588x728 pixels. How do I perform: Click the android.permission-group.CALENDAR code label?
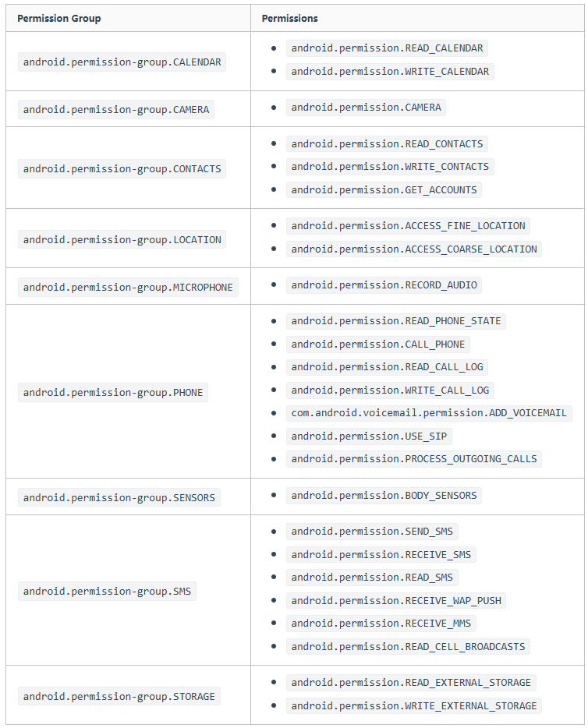[x=122, y=62]
